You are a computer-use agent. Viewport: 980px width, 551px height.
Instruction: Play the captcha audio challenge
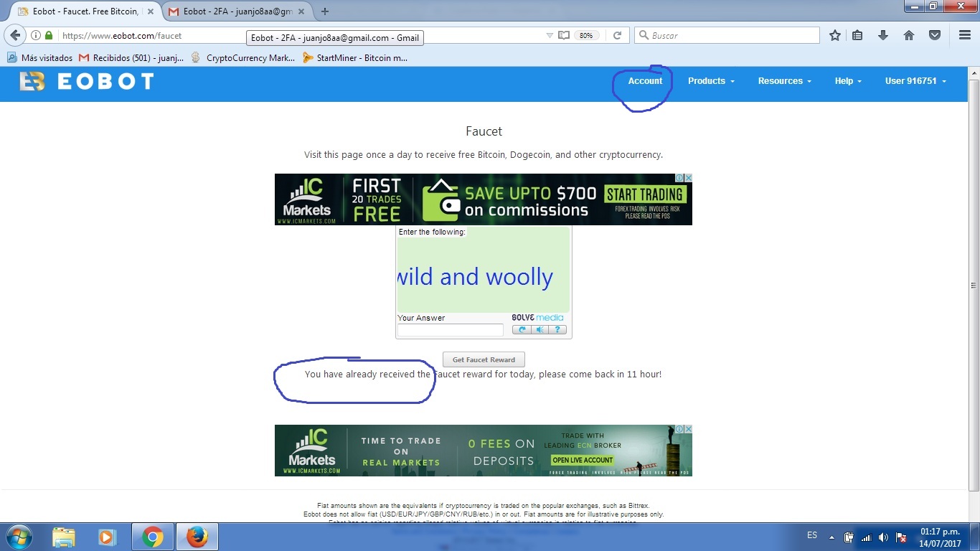[540, 330]
